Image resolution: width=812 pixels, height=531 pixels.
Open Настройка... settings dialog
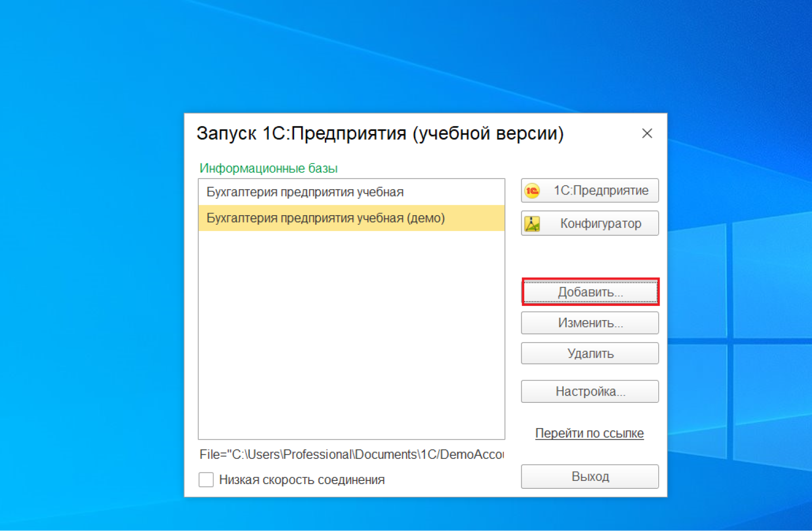[x=589, y=391]
